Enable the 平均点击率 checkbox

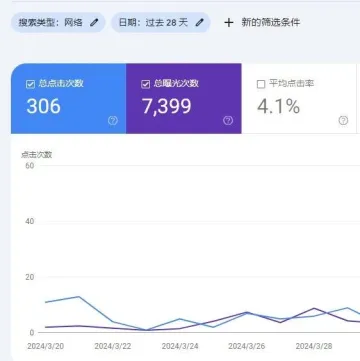[261, 84]
